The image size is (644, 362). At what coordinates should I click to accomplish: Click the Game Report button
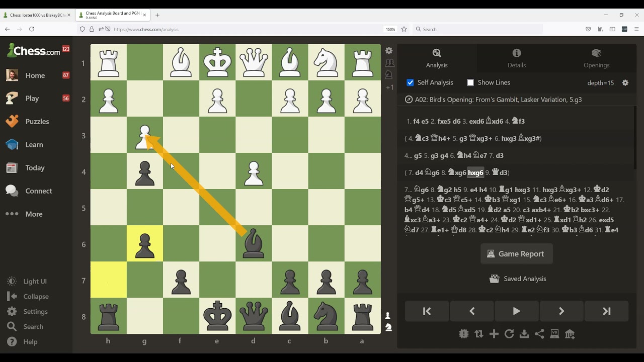click(x=516, y=254)
